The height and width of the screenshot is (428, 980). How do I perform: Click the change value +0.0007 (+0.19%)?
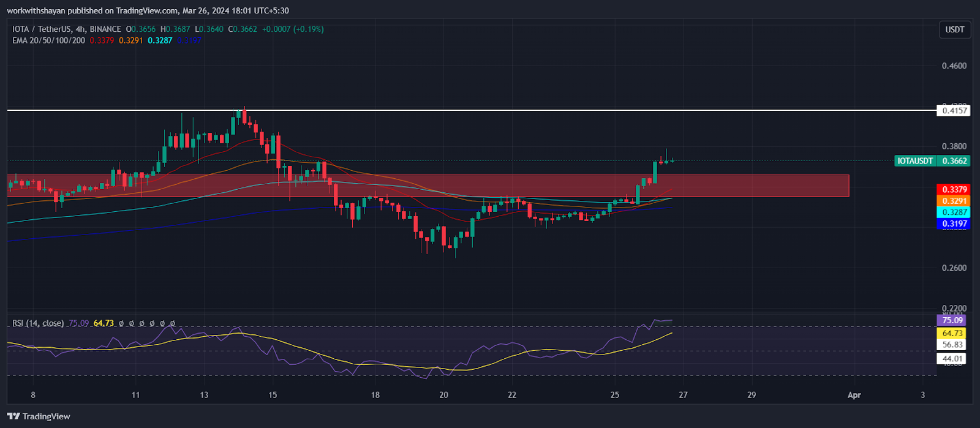[x=293, y=29]
